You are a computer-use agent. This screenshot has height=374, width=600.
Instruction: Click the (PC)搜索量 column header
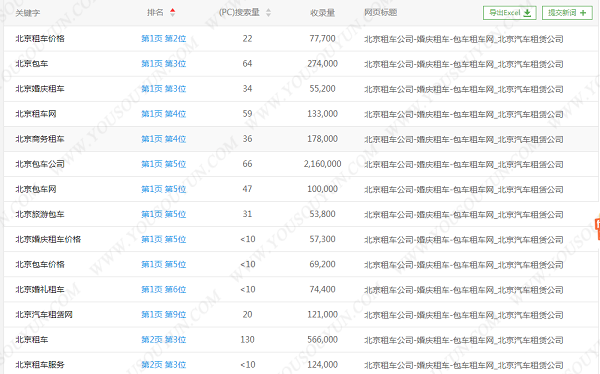click(240, 13)
